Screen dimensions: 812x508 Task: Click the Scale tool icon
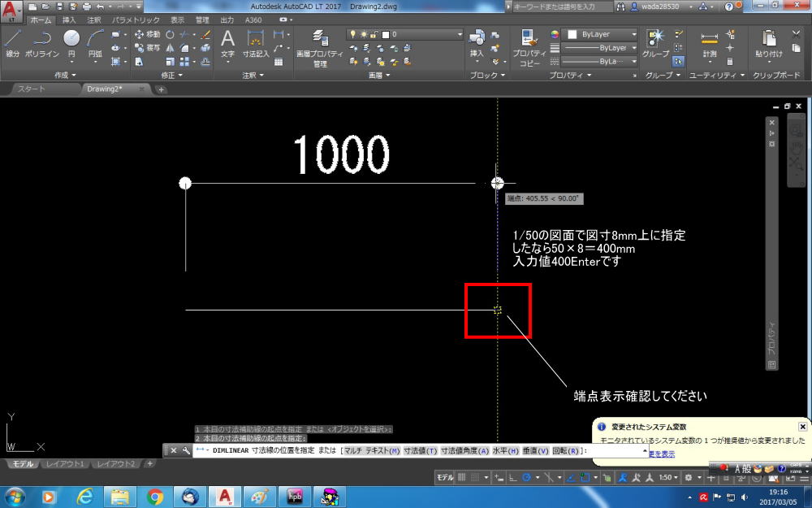(170, 62)
